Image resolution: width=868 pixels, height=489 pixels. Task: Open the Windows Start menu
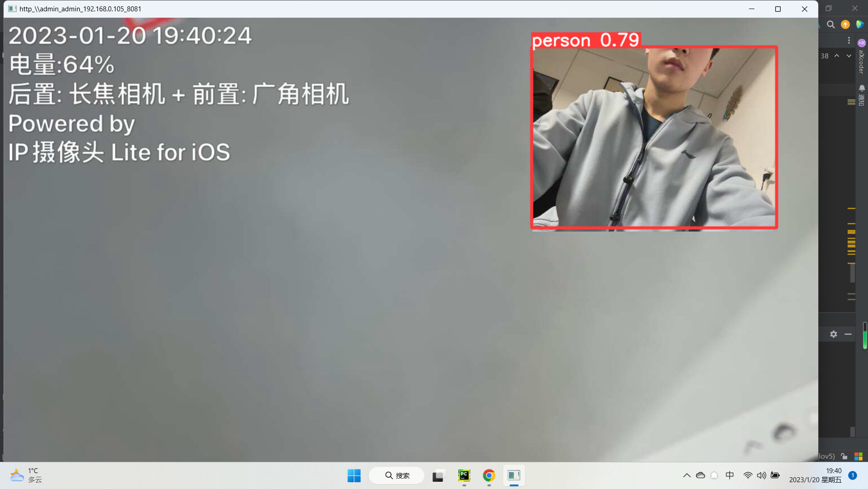point(354,475)
